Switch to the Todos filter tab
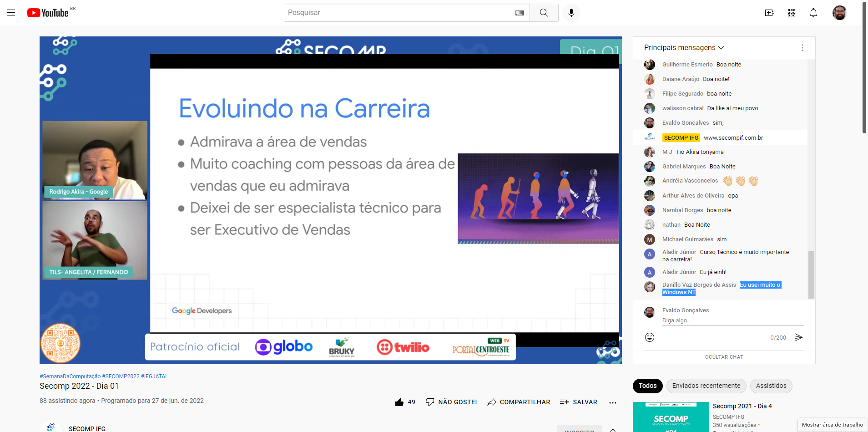The width and height of the screenshot is (868, 432). click(647, 386)
